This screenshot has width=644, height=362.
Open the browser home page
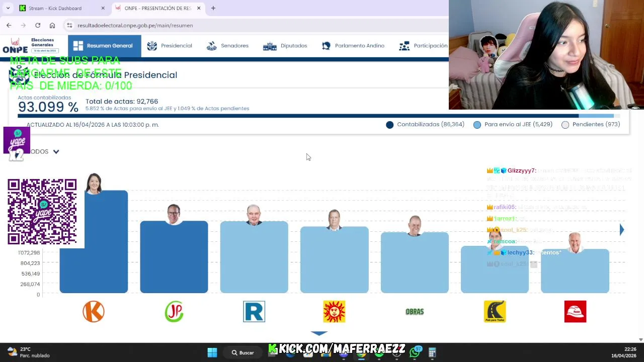click(x=52, y=25)
